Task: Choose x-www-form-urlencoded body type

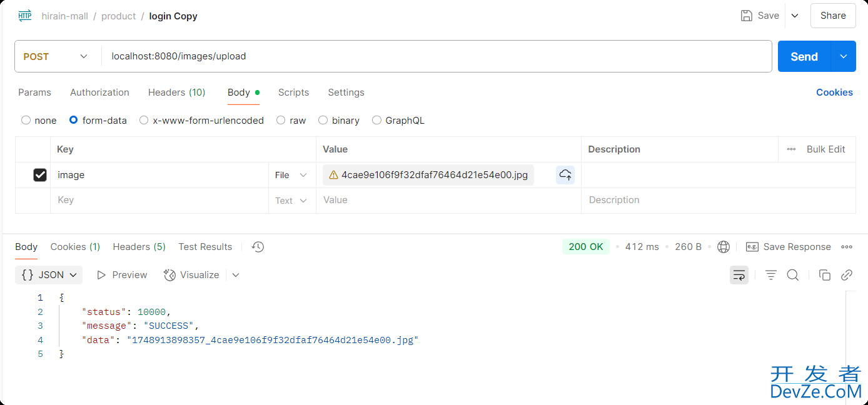Action: (144, 121)
